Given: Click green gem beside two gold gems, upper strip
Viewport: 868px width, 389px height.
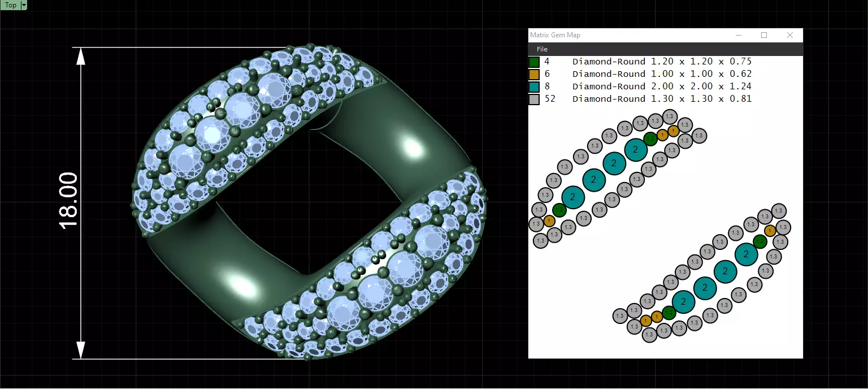Looking at the screenshot, I should click(x=650, y=139).
